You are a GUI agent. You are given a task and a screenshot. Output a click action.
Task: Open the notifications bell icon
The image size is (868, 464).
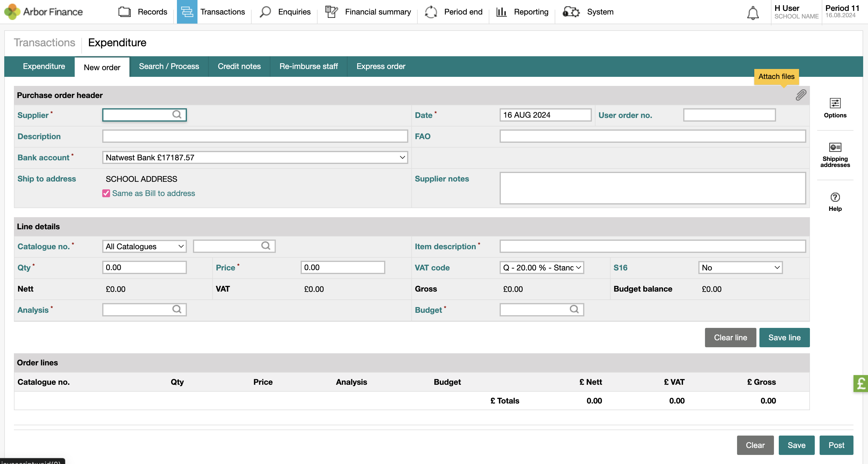[752, 13]
